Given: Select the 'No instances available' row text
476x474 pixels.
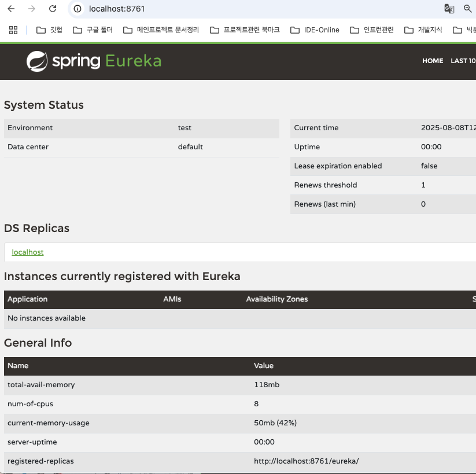Looking at the screenshot, I should click(46, 318).
